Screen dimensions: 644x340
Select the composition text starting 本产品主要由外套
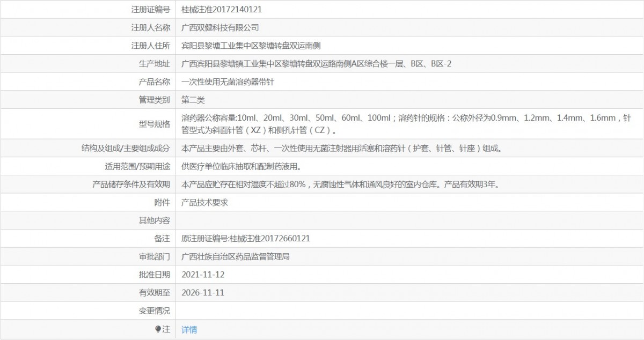(x=343, y=148)
